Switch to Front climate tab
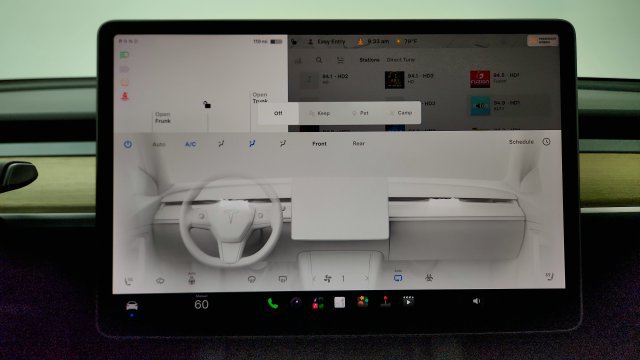The width and height of the screenshot is (640, 360). (319, 144)
